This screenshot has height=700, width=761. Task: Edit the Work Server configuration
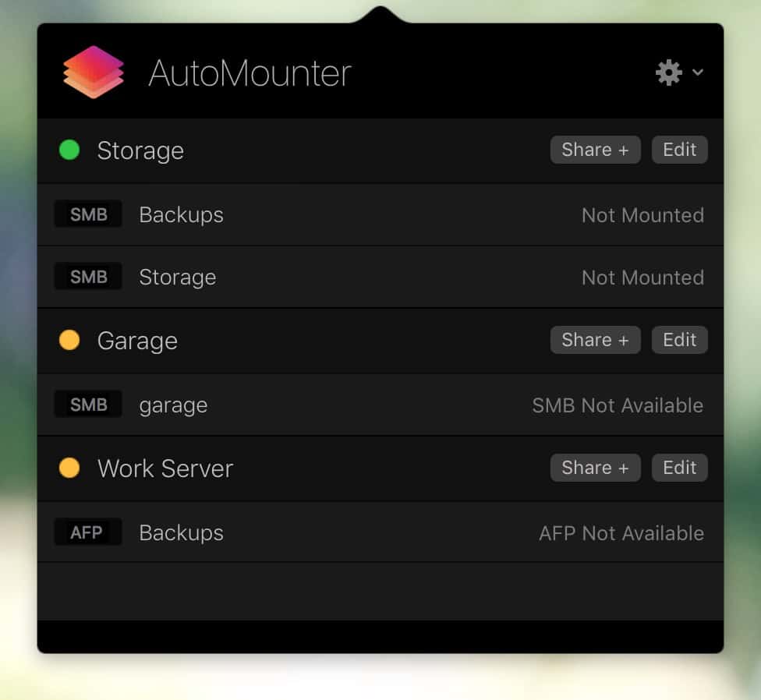coord(679,468)
